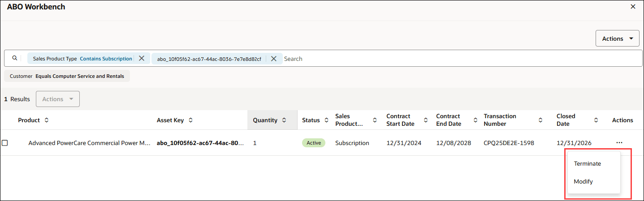
Task: Sort by the Status column
Action: (x=326, y=120)
